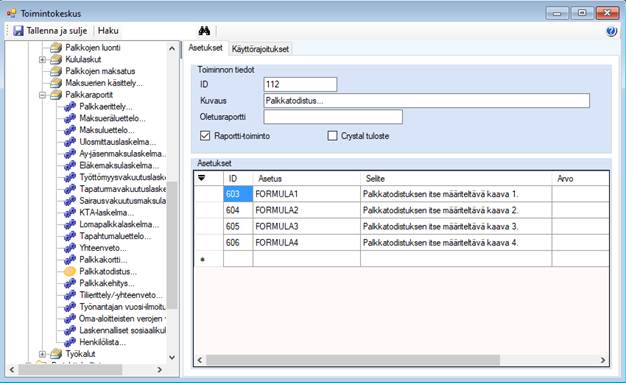Image resolution: width=626 pixels, height=383 pixels.
Task: Select Henkilölista tree item
Action: coord(102,342)
